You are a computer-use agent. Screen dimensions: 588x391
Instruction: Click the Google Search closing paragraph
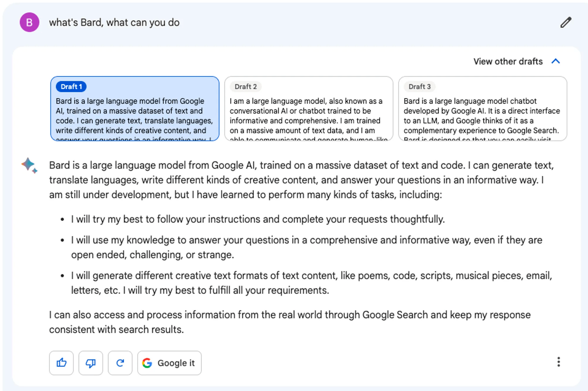coord(290,322)
